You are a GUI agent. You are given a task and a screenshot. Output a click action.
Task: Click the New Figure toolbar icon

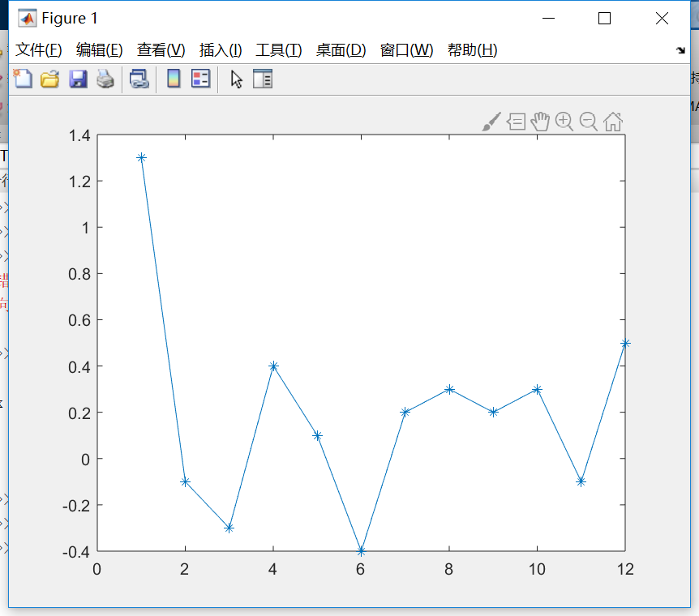(x=23, y=79)
